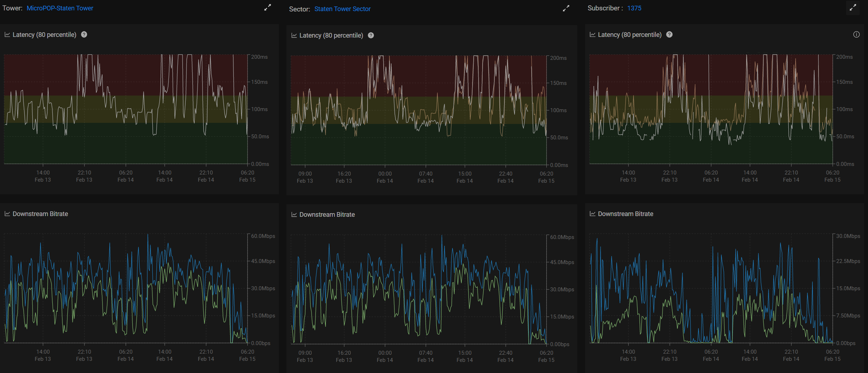Screen dimensions: 868x373
Task: Open the MicroPOP-Staten Tower link
Action: pos(60,8)
